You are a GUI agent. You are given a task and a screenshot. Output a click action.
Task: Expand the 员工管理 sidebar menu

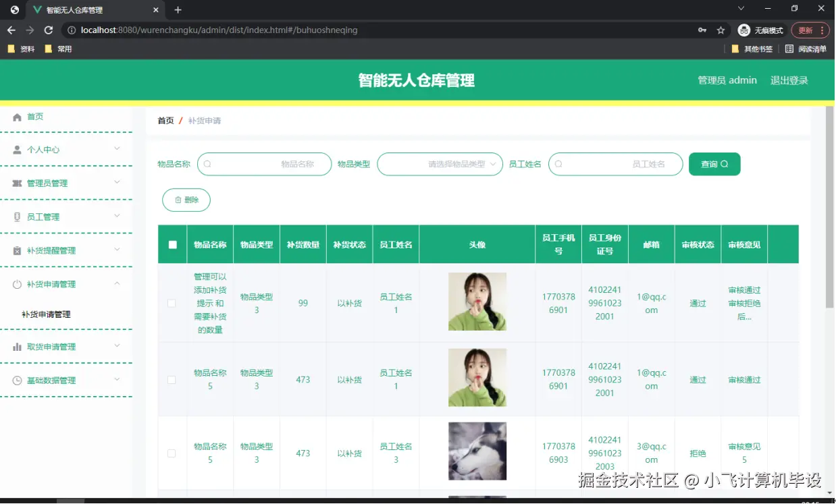click(x=117, y=217)
